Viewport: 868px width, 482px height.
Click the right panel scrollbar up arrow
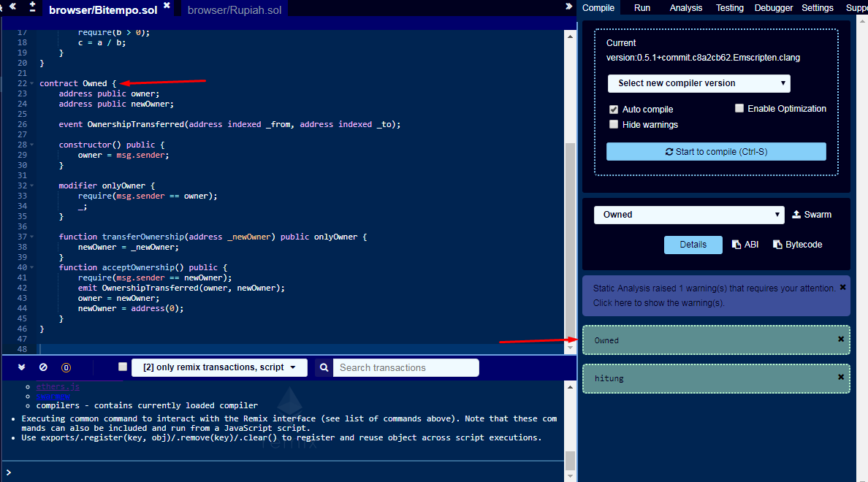(x=862, y=21)
